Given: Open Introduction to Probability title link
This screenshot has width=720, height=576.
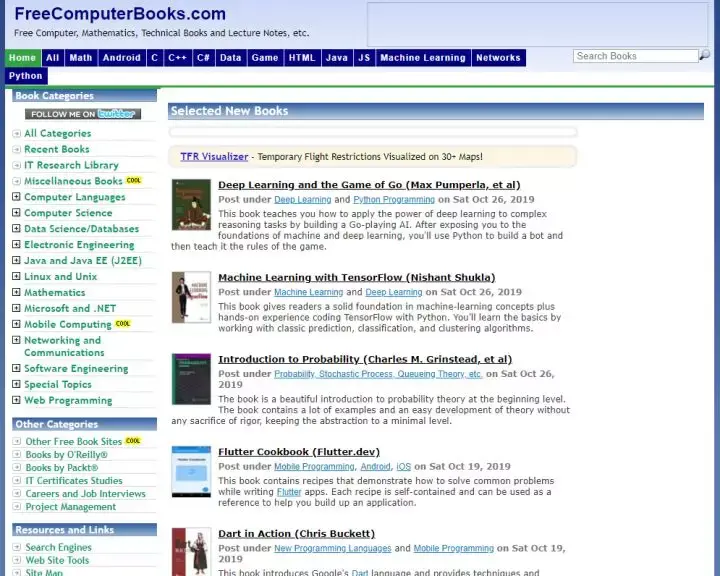Looking at the screenshot, I should [x=365, y=359].
